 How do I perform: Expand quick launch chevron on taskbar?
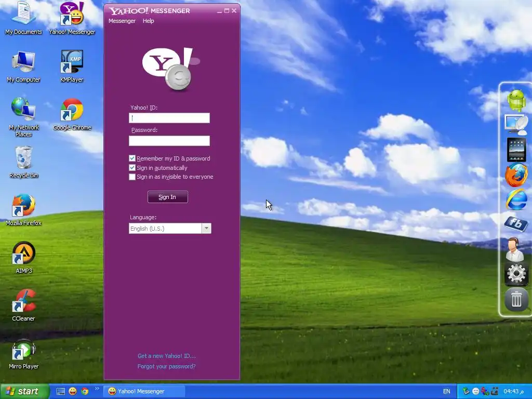[x=97, y=389]
